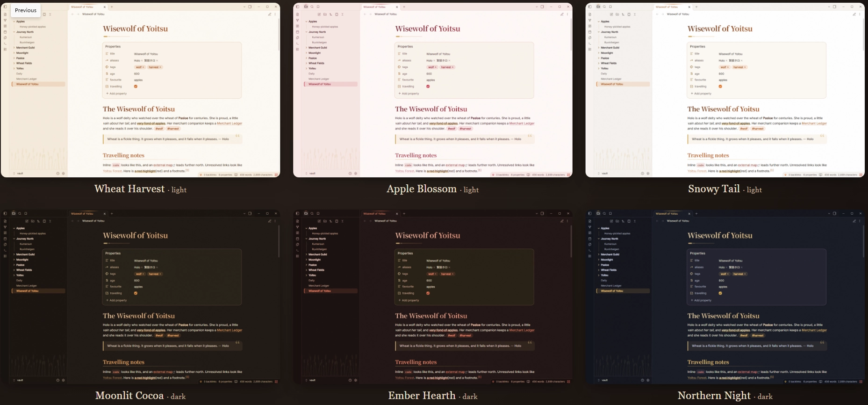Uncheck travelling property in Snowy Tail
The image size is (868, 405).
point(720,86)
